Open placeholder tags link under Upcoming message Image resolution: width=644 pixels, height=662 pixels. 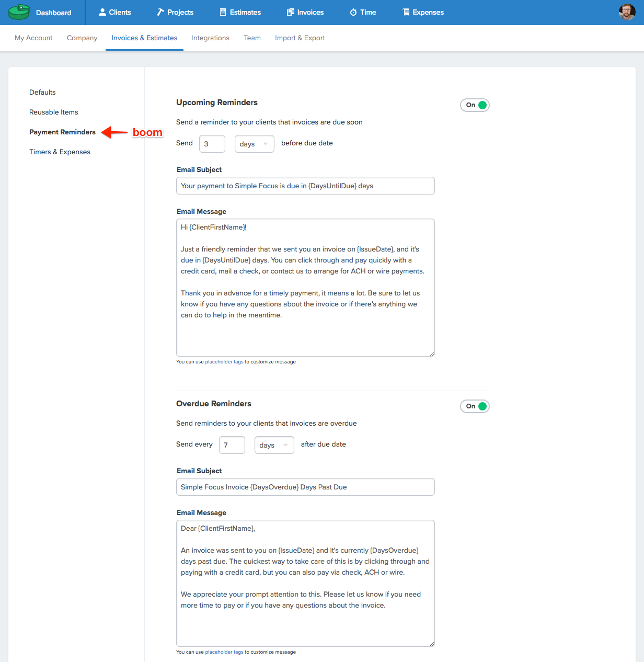coord(224,362)
